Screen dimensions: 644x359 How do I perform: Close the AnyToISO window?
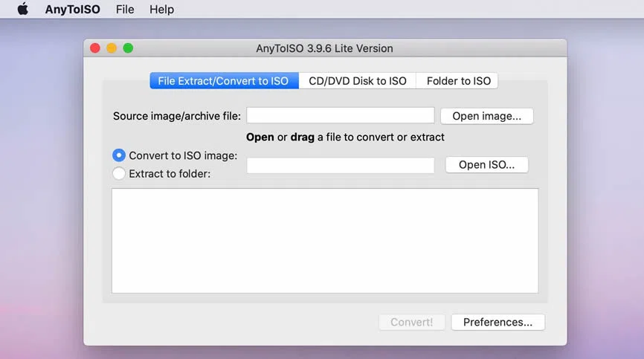click(x=95, y=48)
